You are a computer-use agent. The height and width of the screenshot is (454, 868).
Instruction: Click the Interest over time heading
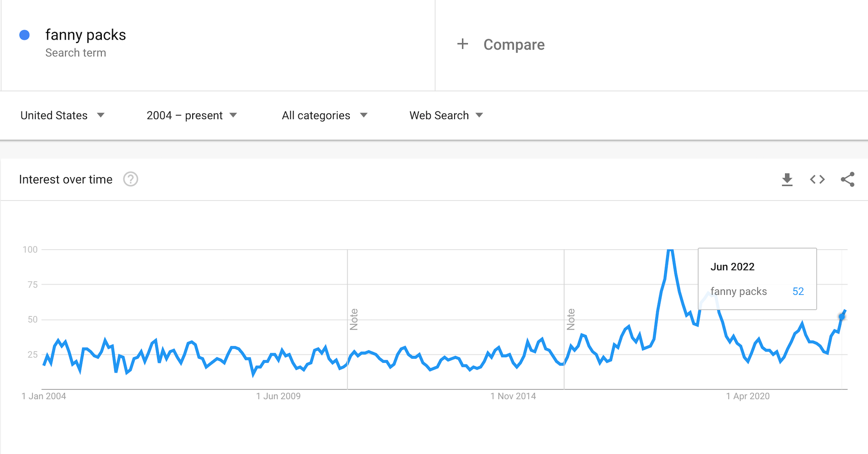[66, 180]
